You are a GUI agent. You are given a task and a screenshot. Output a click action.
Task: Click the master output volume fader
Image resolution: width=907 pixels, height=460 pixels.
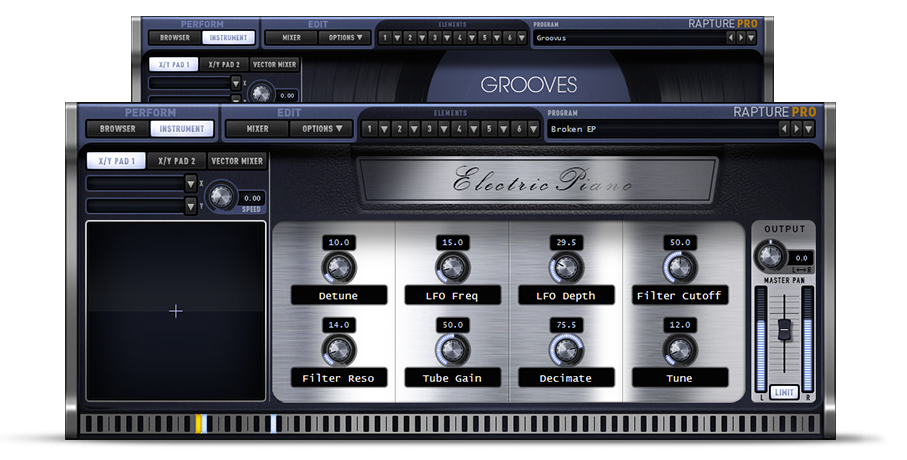[784, 329]
